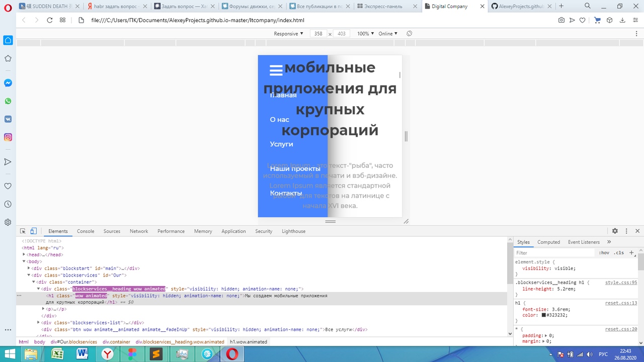
Task: Open DevTools settings gear
Action: (x=615, y=231)
